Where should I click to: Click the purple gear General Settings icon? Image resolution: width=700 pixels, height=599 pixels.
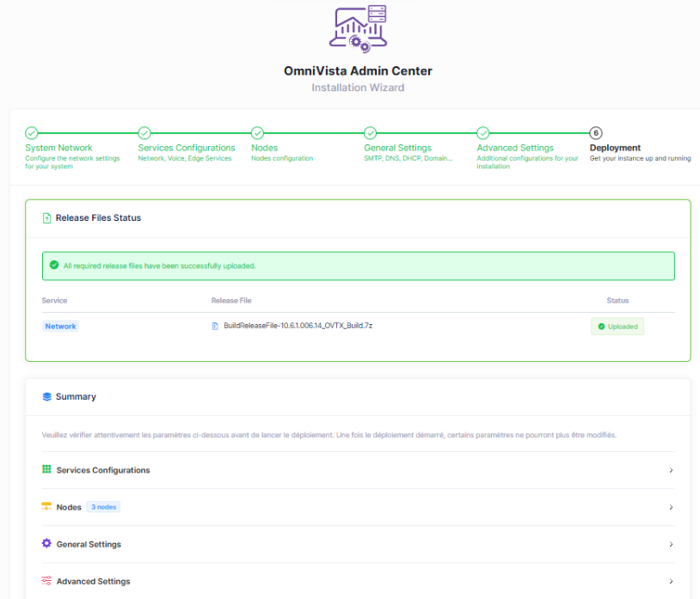tap(46, 543)
